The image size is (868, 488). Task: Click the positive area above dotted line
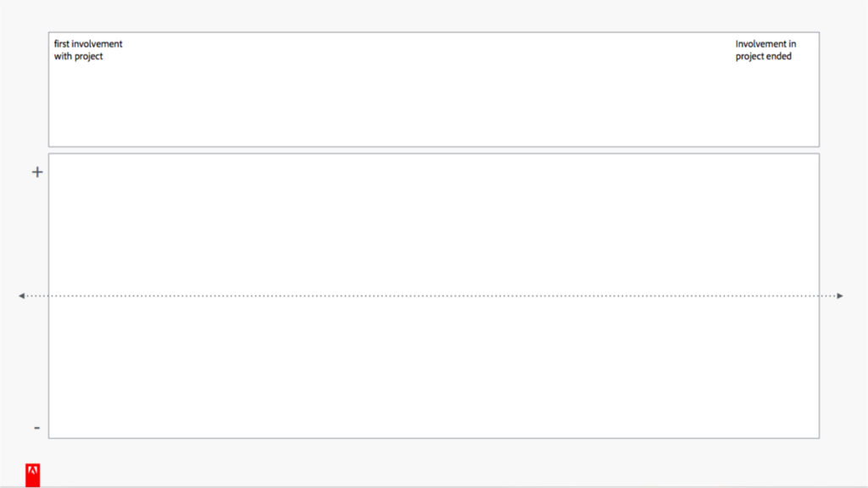(434, 225)
